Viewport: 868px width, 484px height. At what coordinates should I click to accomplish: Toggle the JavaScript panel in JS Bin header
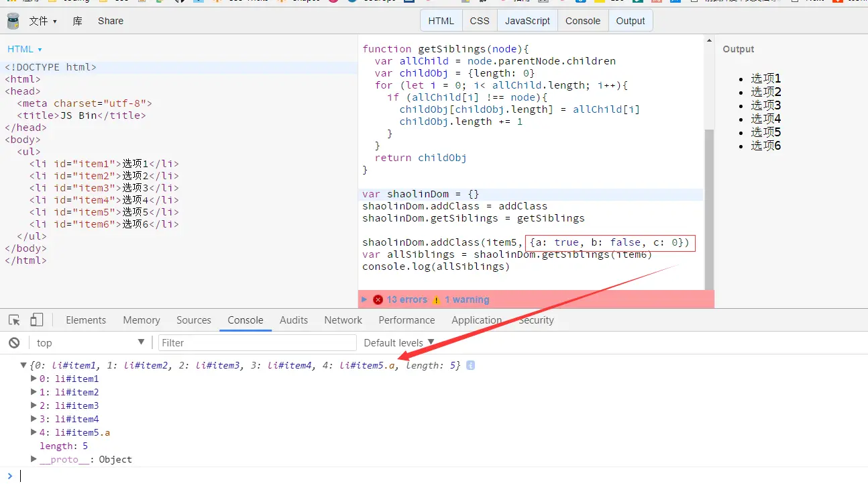click(527, 21)
